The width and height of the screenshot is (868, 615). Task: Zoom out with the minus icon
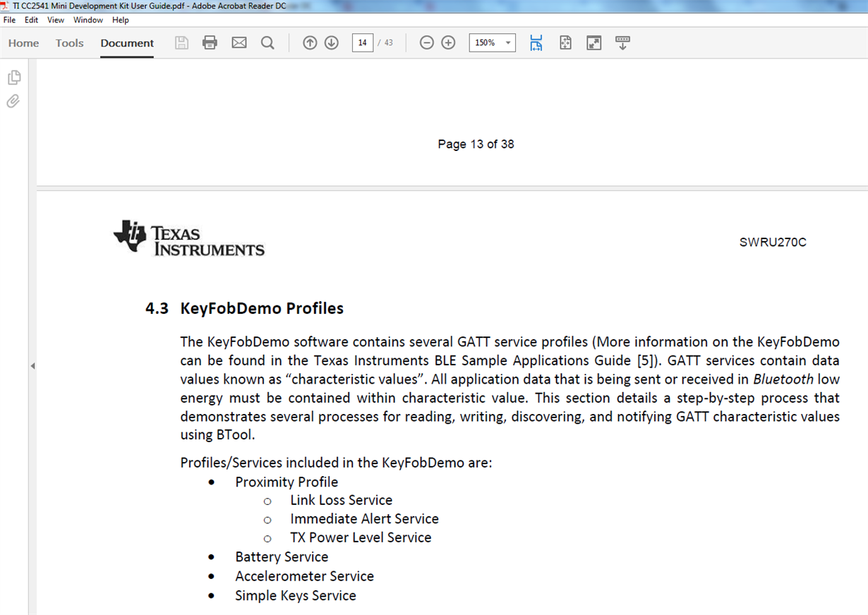pos(426,43)
